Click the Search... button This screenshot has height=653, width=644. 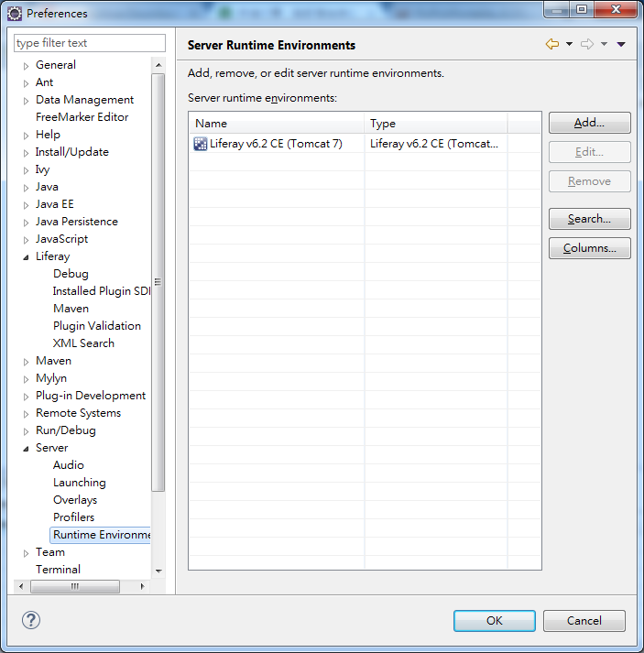(589, 219)
